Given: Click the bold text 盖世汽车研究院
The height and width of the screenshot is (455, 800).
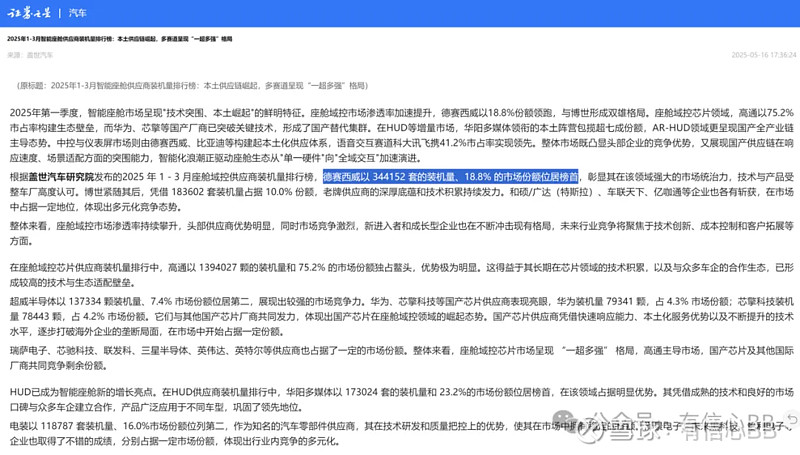Looking at the screenshot, I should tap(61, 177).
